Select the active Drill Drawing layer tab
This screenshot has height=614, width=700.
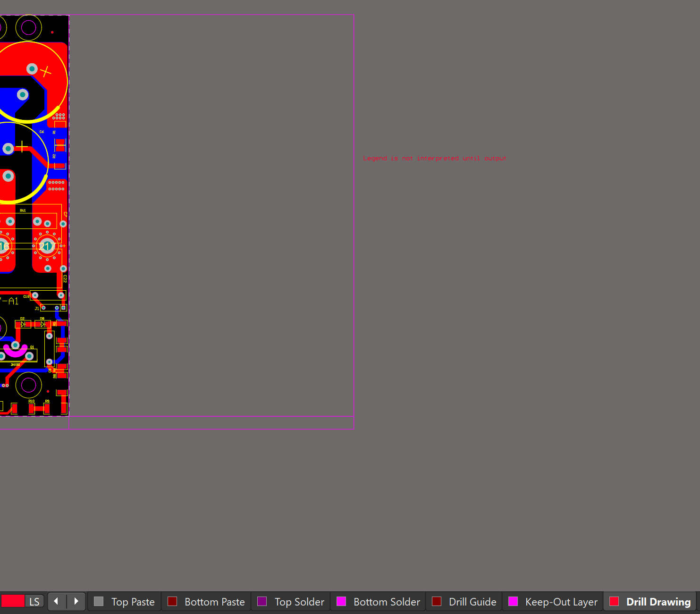pos(650,602)
